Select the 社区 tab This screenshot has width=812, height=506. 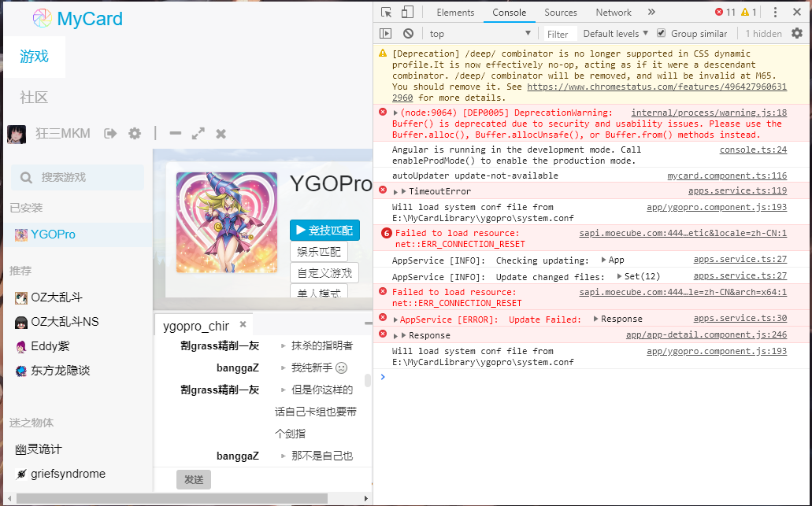(34, 98)
